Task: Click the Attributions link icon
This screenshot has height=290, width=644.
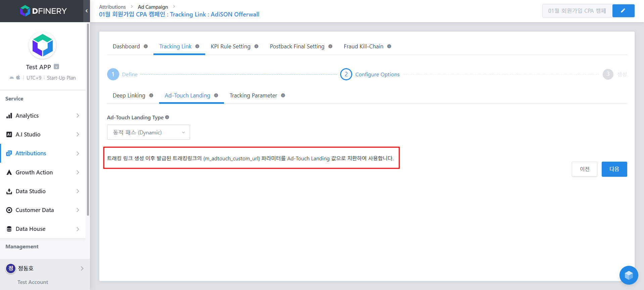Action: click(9, 153)
